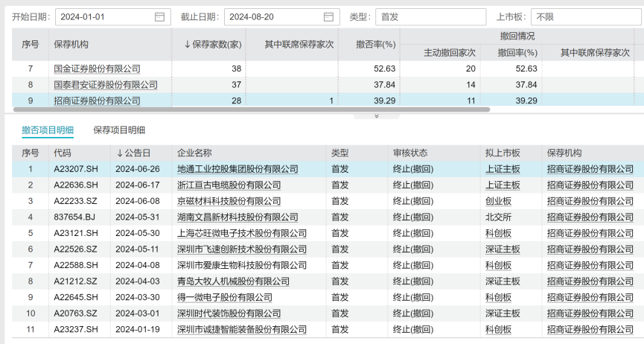Select code cell A21212.SZ

(76, 281)
